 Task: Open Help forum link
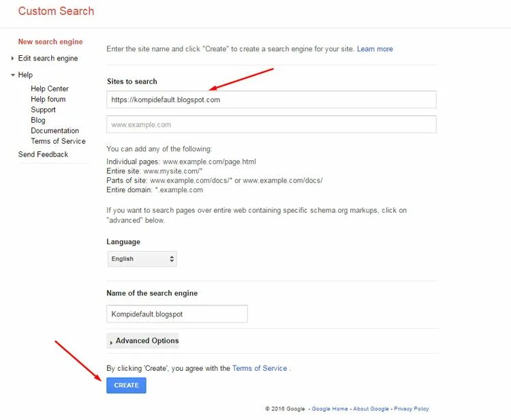(48, 99)
